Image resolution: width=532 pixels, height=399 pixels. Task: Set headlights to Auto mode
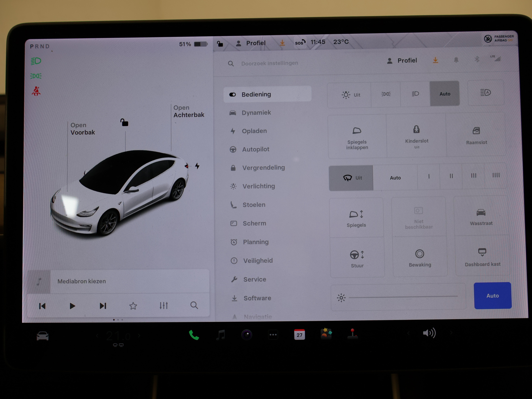(x=445, y=94)
